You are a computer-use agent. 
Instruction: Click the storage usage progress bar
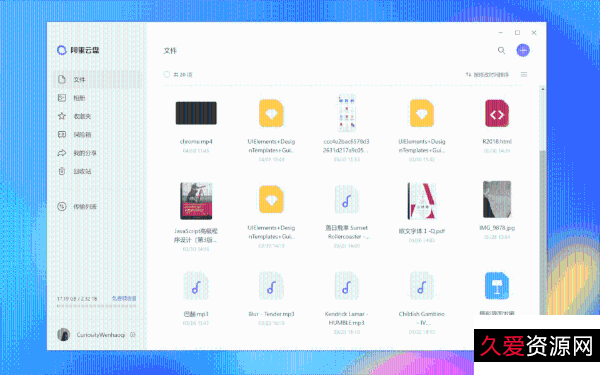[96, 306]
